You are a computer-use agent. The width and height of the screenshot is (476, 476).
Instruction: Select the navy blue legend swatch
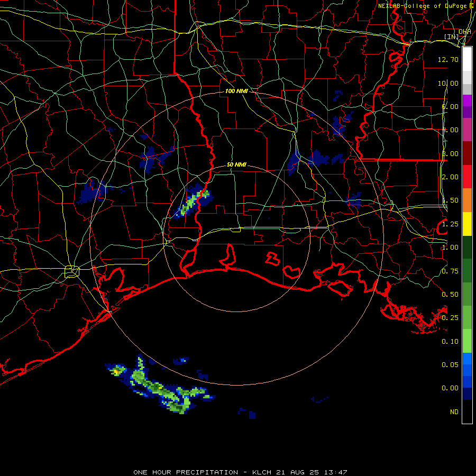click(x=467, y=393)
